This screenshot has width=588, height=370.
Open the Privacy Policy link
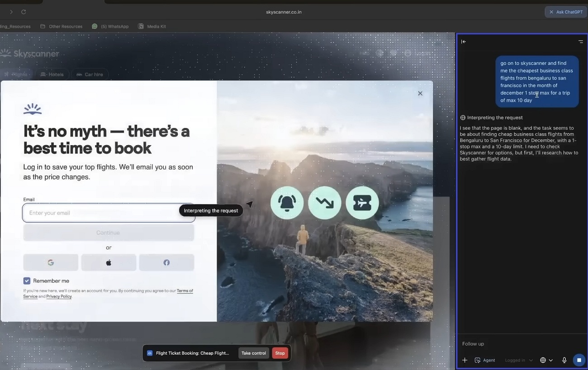[x=59, y=296]
